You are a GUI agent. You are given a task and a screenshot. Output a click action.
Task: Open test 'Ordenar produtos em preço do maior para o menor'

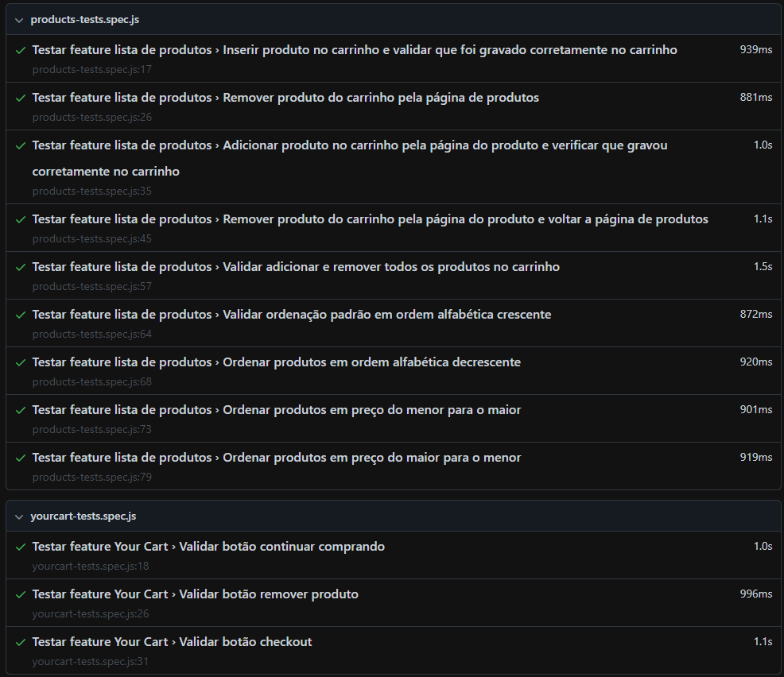[x=276, y=458]
